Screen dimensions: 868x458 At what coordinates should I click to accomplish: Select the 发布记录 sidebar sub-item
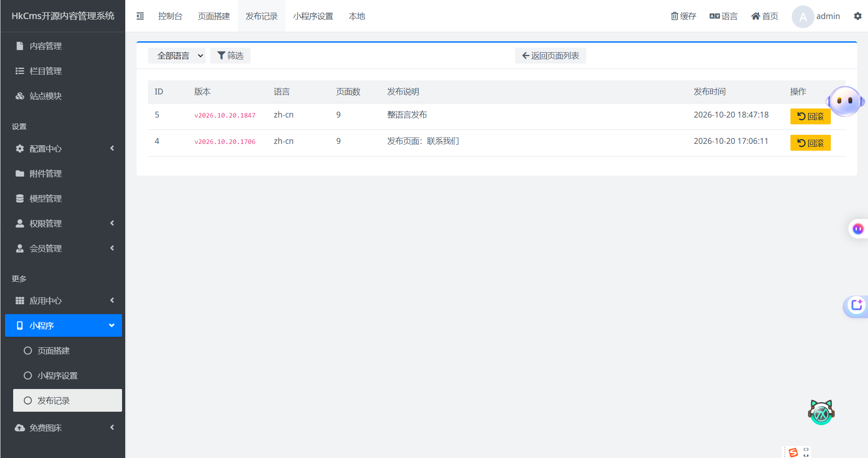coord(68,400)
